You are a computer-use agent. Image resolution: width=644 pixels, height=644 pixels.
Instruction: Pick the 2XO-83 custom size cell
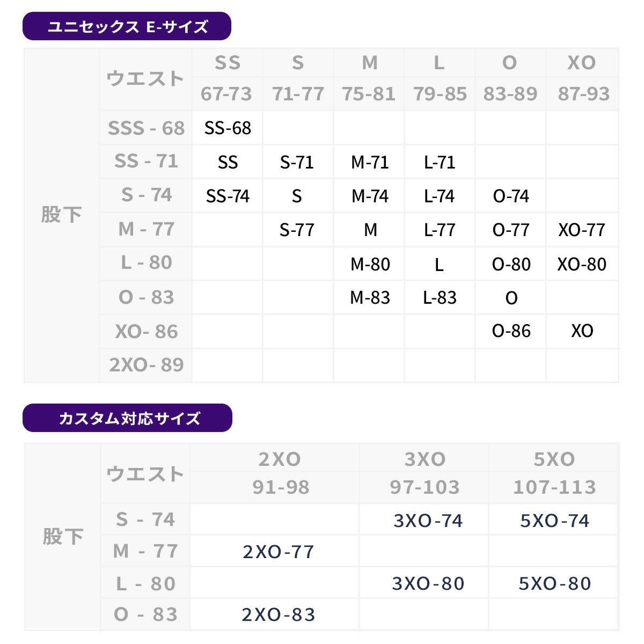[x=278, y=614]
